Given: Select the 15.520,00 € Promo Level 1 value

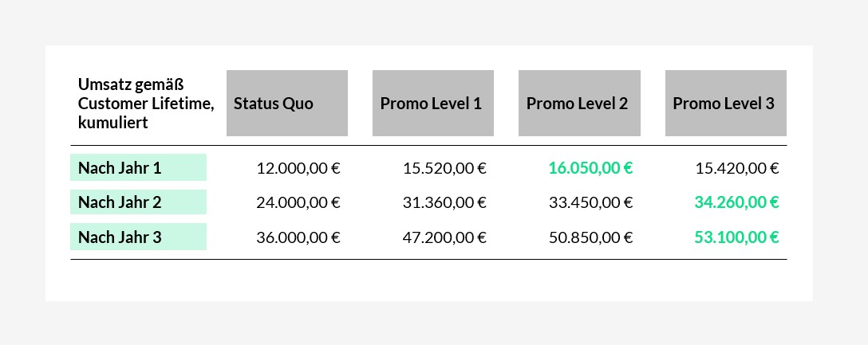Looking at the screenshot, I should pyautogui.click(x=444, y=168).
